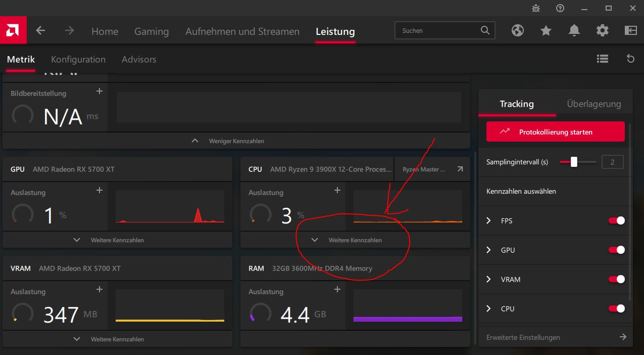644x355 pixels.
Task: Expand GPU metrics chevron in Tracking
Action: tap(488, 250)
